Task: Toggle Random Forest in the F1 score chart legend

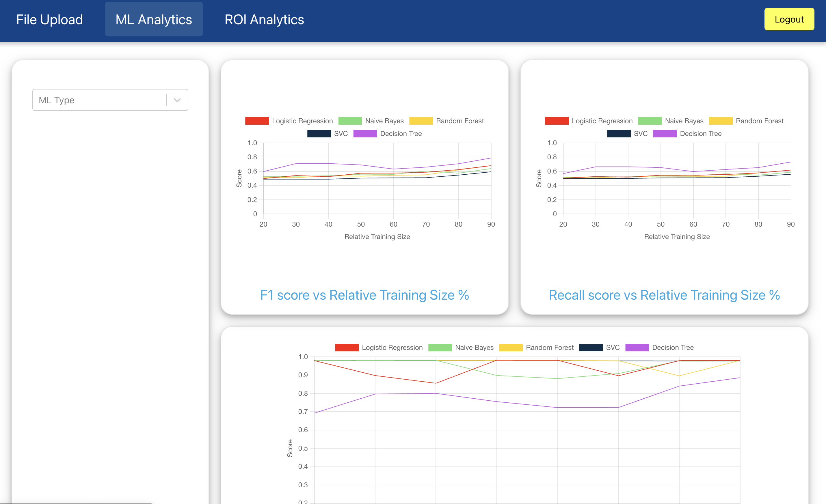Action: tap(447, 121)
